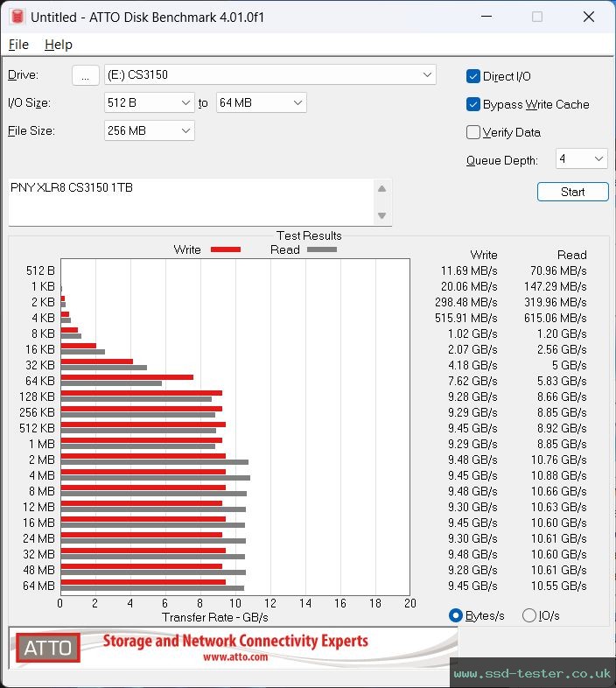Click the 16 KB read value 2.56 GB/s
This screenshot has width=616, height=688.
562,349
